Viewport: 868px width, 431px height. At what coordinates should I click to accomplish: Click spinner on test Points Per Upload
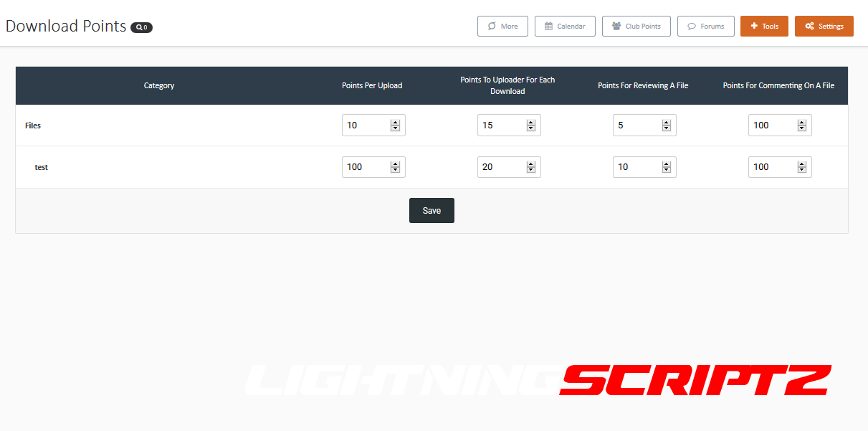click(x=395, y=167)
